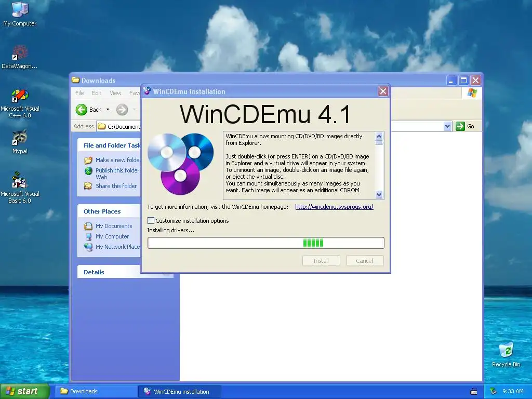Click the 'WinCDEmu 4.1' heading text

click(265, 114)
